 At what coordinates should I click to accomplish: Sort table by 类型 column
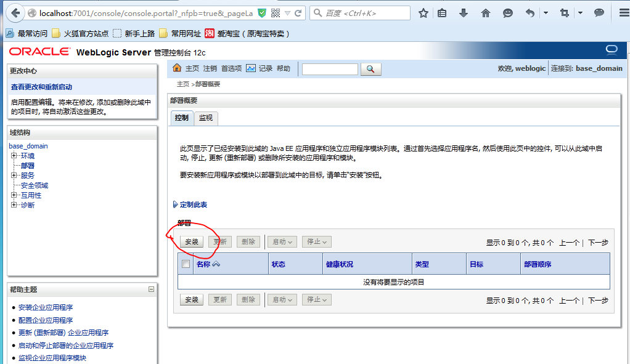pyautogui.click(x=422, y=264)
